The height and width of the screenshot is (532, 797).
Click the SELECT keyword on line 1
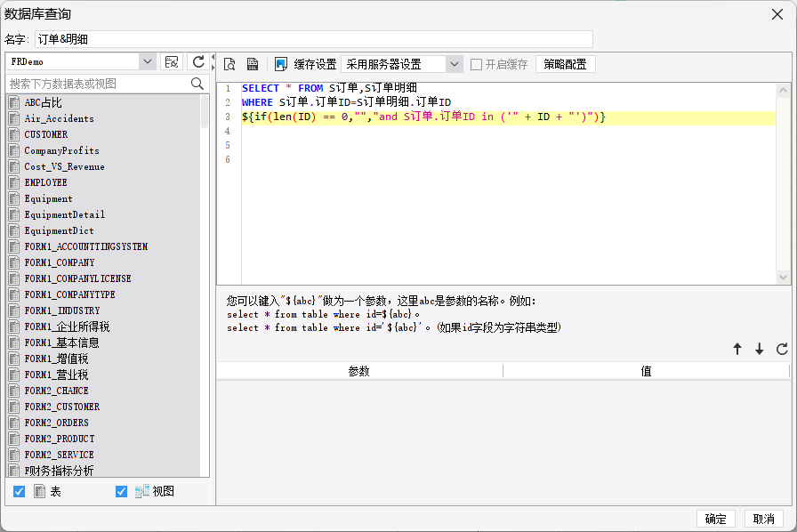[x=261, y=88]
